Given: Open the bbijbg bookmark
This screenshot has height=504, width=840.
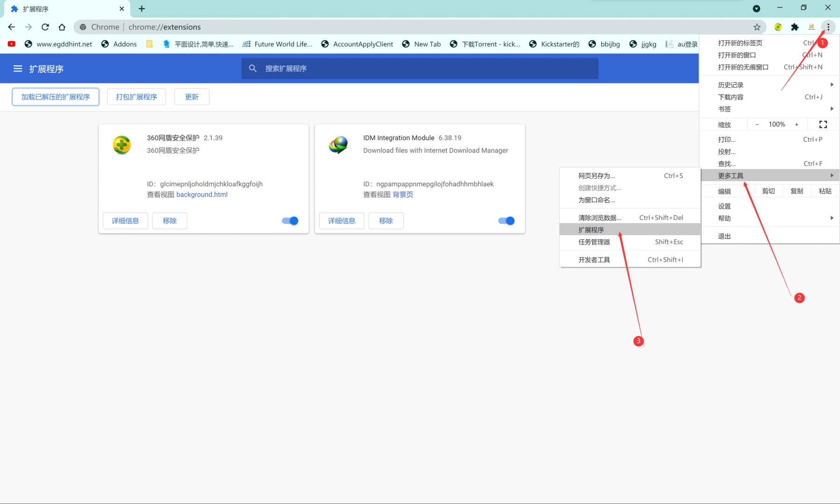Looking at the screenshot, I should pos(604,44).
